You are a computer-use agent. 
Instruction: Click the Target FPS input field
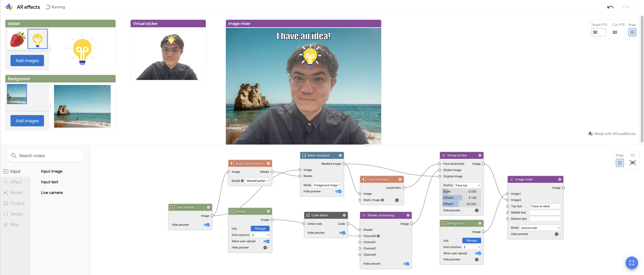click(x=598, y=32)
